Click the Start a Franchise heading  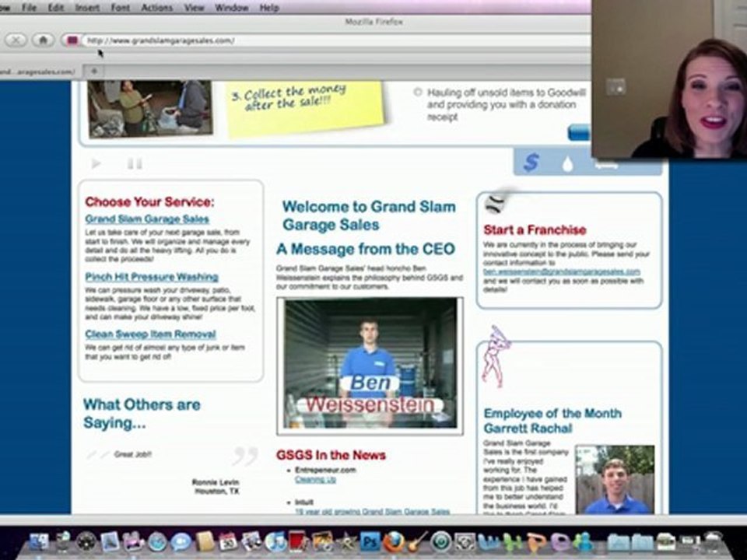(535, 230)
